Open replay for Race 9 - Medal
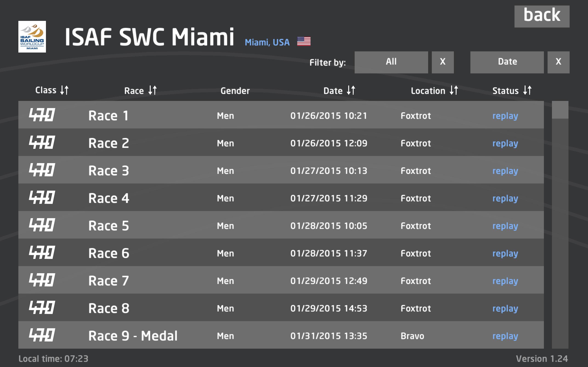588x367 pixels. click(505, 336)
